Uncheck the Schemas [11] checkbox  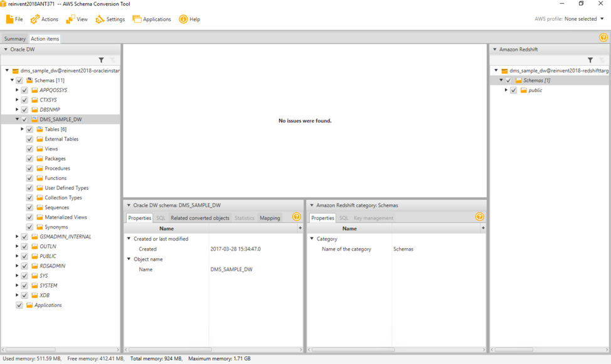coord(19,81)
